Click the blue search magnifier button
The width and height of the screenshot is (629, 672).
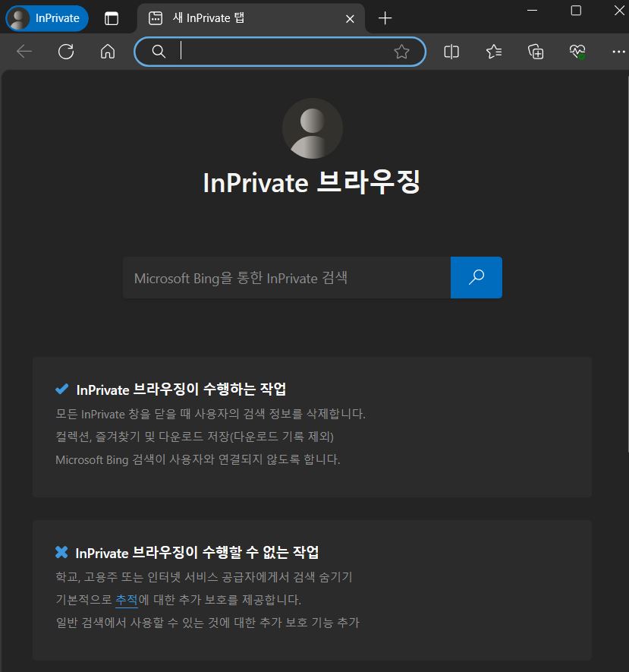[x=476, y=278]
